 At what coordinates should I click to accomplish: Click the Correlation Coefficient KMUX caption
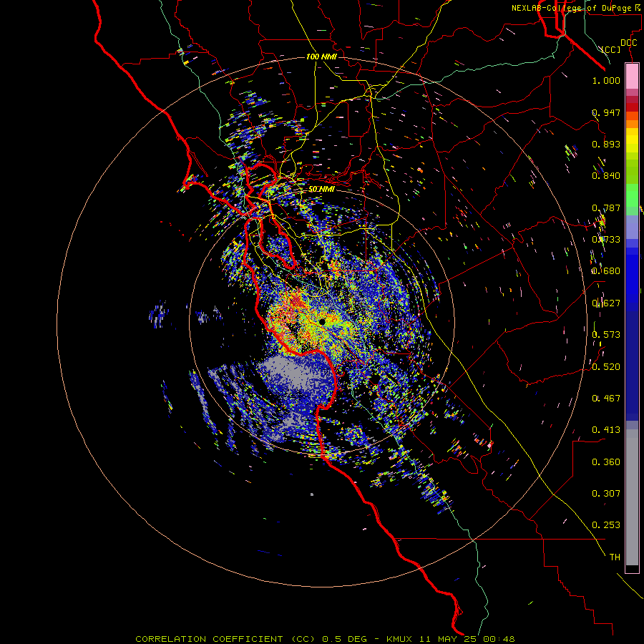click(x=325, y=639)
